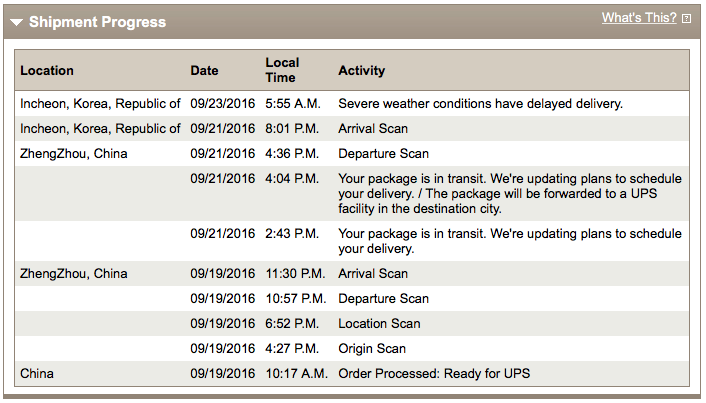This screenshot has width=706, height=403.
Task: Click Order Processed: Ready for UPS text
Action: click(434, 374)
